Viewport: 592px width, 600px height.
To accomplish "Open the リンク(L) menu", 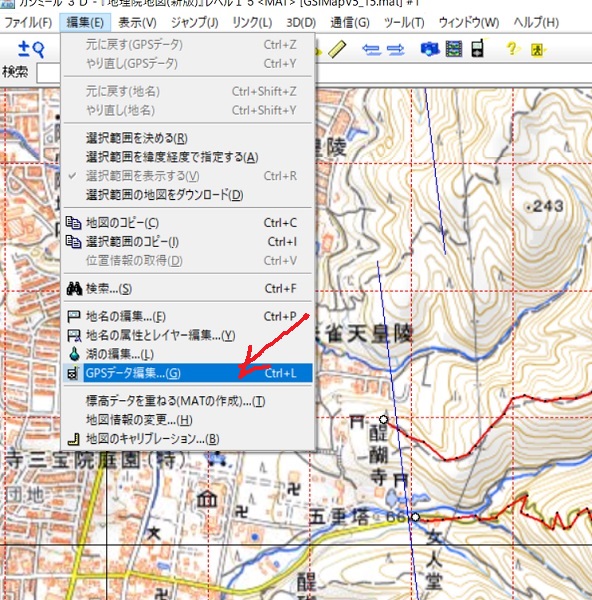I will tap(252, 23).
